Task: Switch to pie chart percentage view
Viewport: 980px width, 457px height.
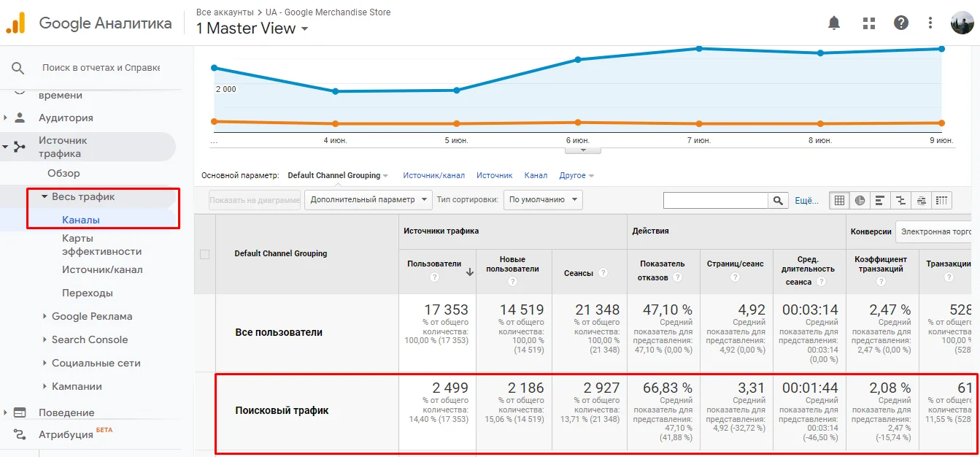Action: click(860, 200)
